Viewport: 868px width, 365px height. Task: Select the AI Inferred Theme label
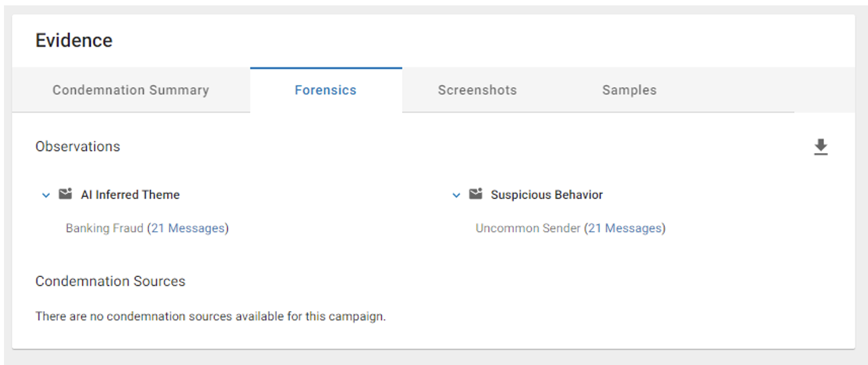click(x=130, y=195)
